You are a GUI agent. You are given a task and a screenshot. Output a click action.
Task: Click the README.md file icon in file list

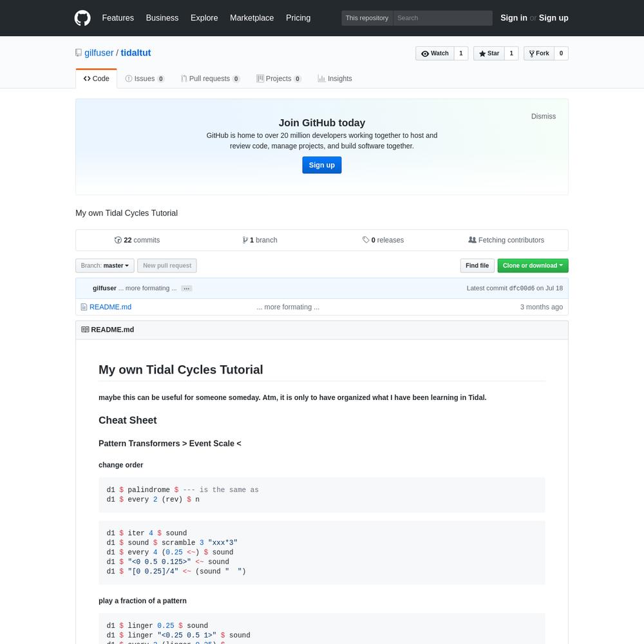tap(84, 307)
